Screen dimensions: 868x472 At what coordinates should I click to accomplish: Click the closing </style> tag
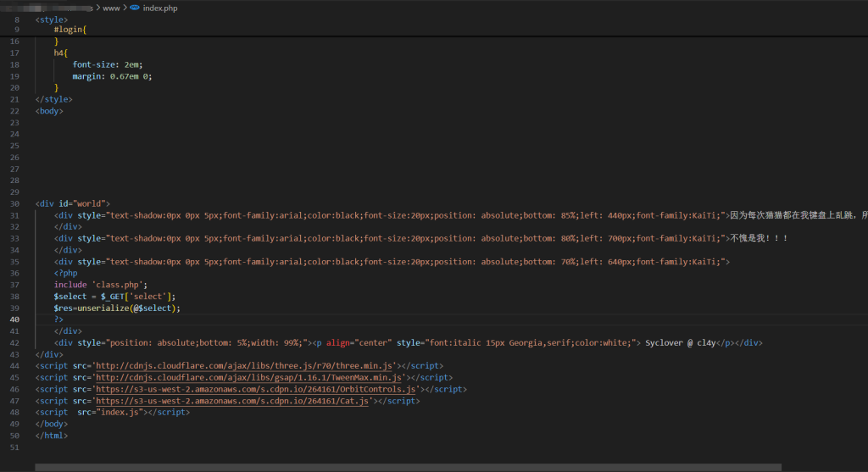(53, 99)
